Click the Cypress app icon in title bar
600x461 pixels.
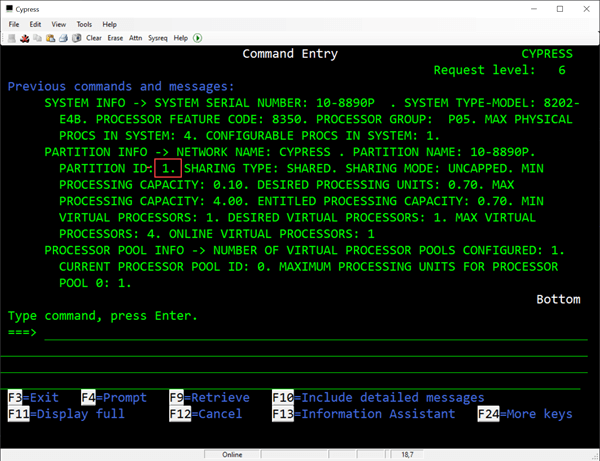tap(10, 9)
